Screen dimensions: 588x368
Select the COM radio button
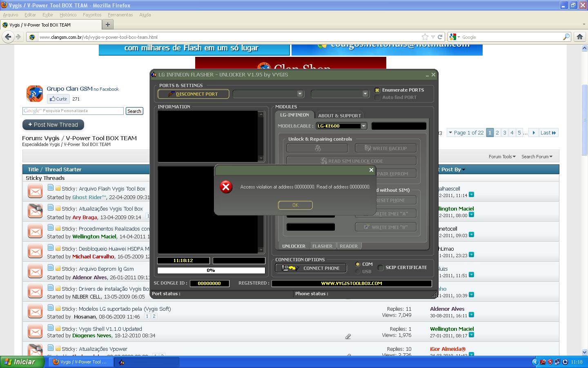click(x=358, y=264)
